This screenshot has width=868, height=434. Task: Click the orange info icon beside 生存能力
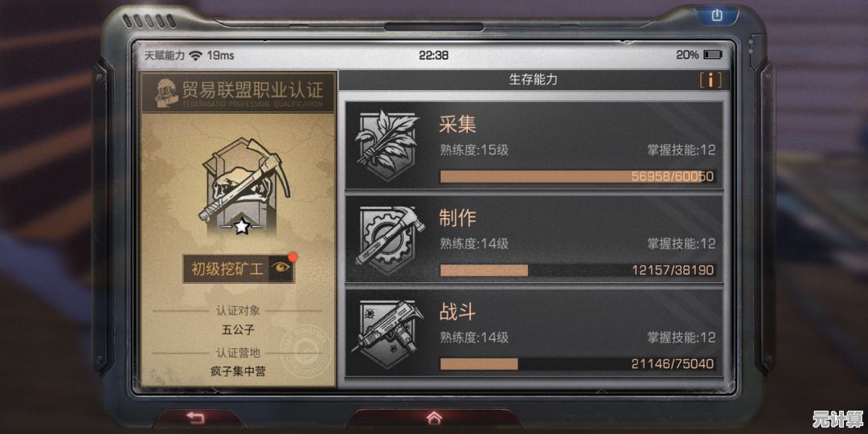[710, 80]
